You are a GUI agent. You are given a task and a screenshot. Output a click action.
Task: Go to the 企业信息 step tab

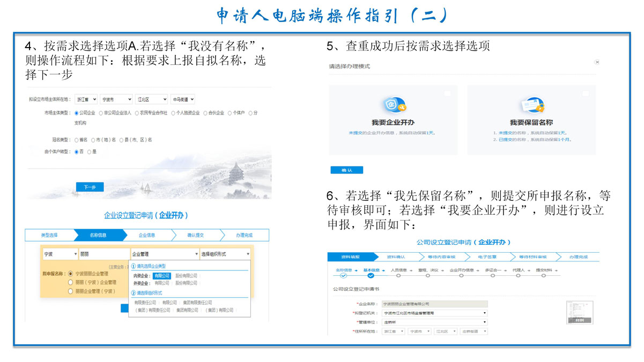coord(147,235)
